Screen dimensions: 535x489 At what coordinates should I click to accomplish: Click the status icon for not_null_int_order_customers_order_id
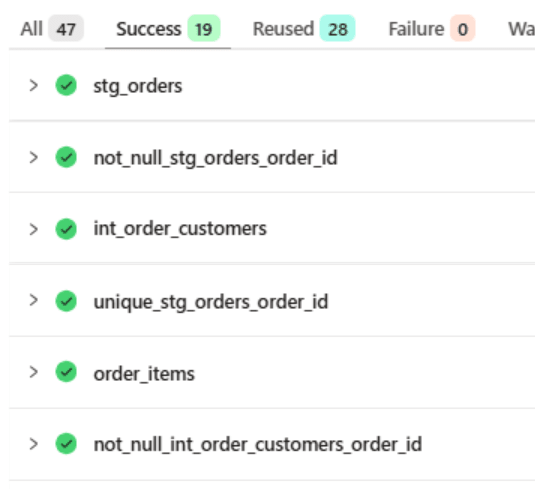(66, 444)
